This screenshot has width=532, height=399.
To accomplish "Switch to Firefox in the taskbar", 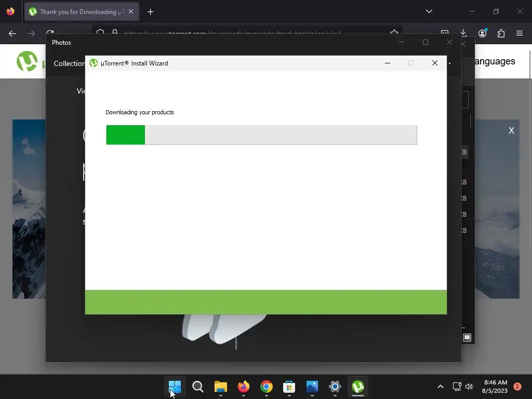I will (x=244, y=387).
